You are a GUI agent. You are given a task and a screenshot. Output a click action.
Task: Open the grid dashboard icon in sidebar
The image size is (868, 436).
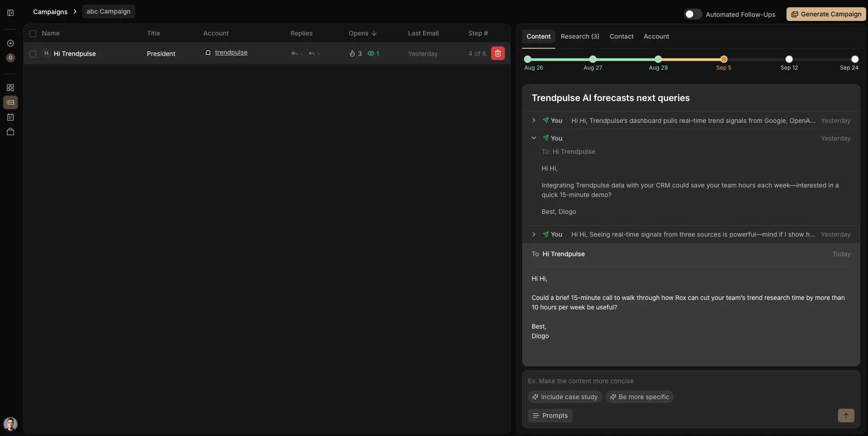[10, 87]
